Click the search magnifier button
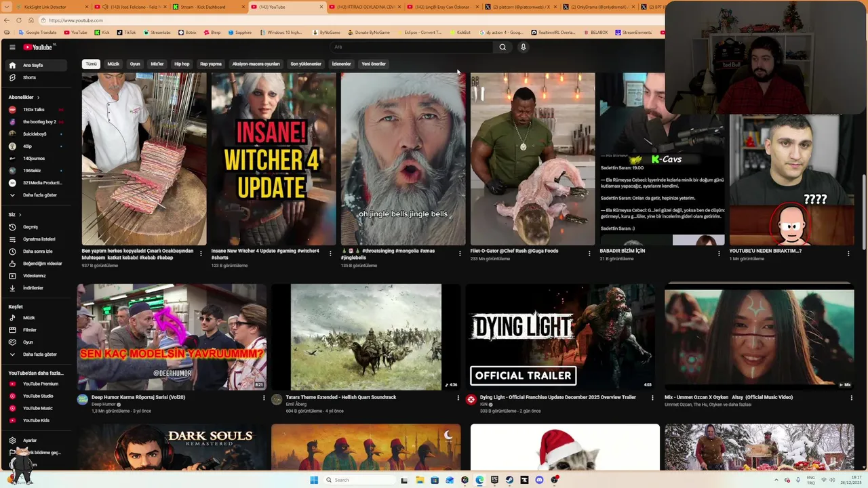Viewport: 868px width, 488px height. pos(502,47)
